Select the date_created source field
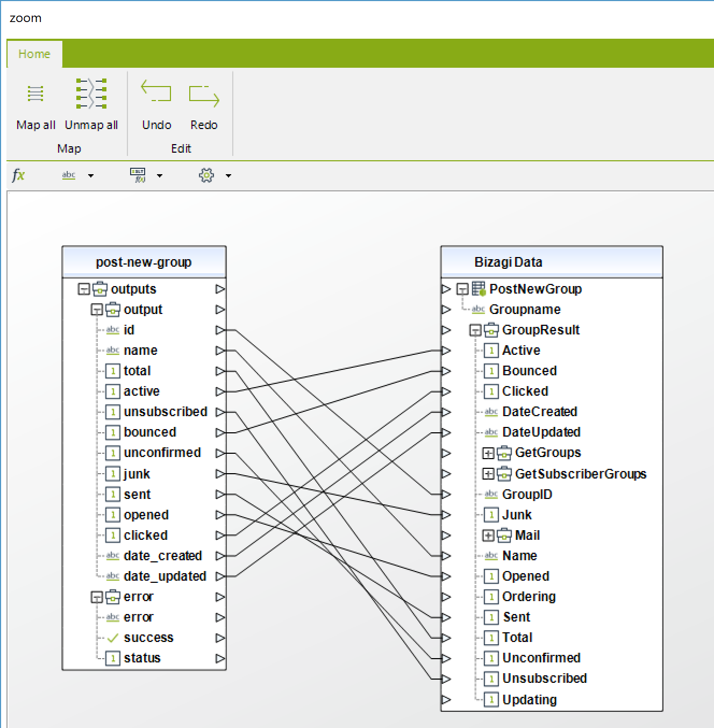This screenshot has height=728, width=714. click(x=163, y=556)
